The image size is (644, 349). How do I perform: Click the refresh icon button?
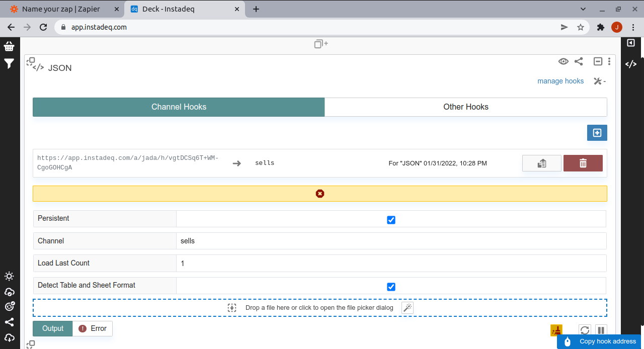coord(585,330)
